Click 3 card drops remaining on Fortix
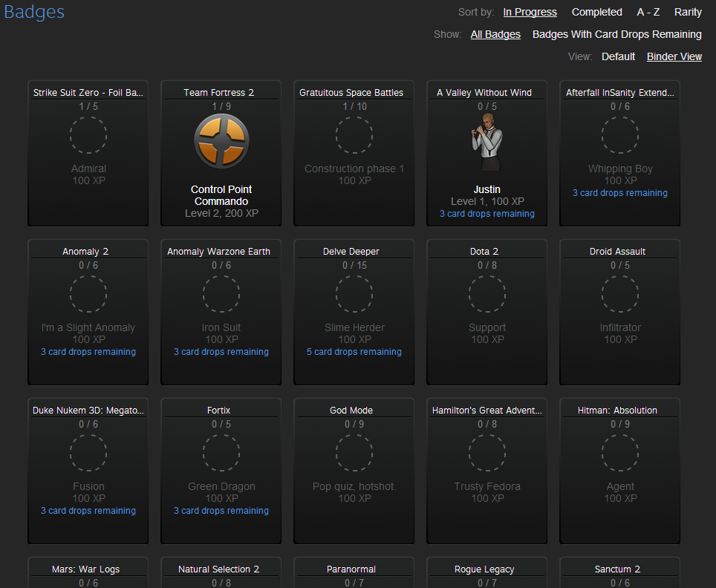This screenshot has height=588, width=716. pyautogui.click(x=221, y=511)
